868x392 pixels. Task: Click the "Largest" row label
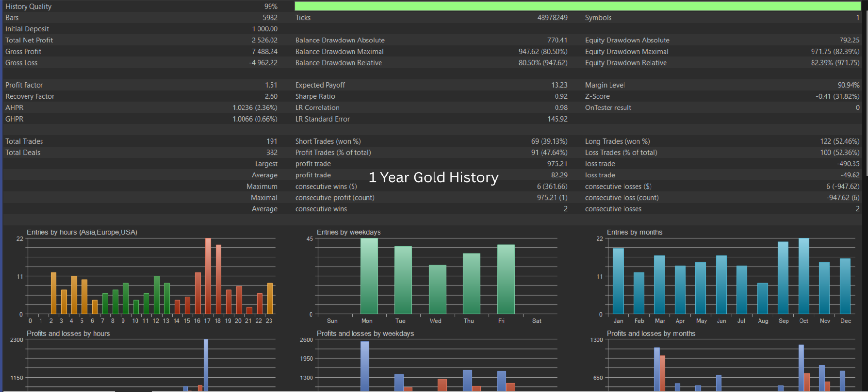266,164
